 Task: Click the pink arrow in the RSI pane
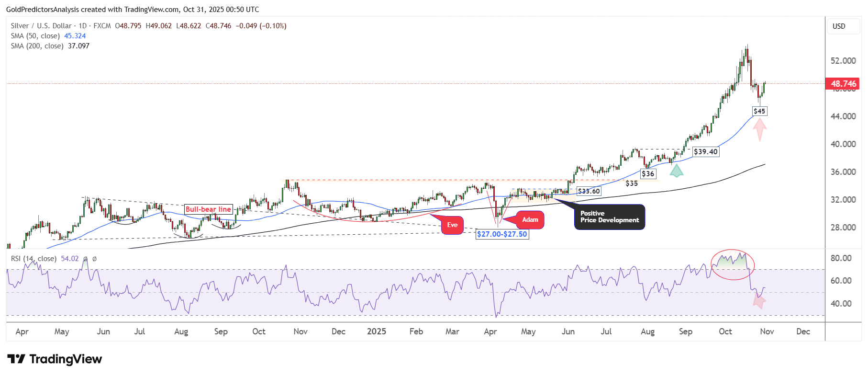pos(759,301)
